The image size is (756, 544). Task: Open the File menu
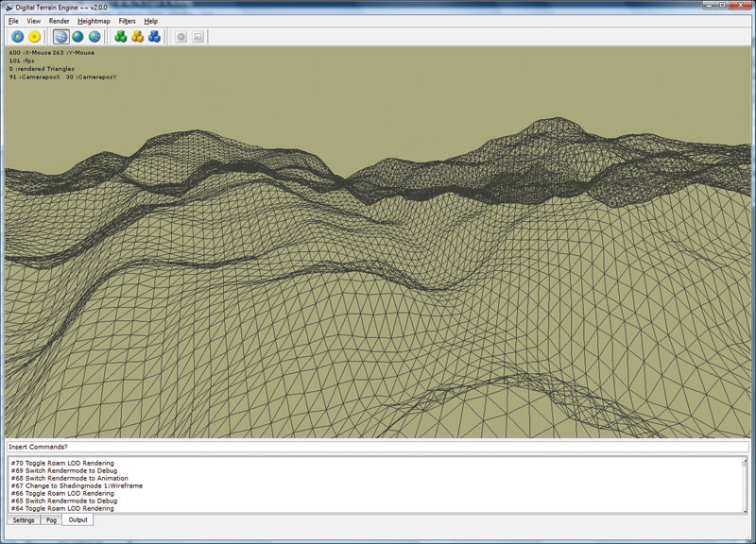pos(13,21)
